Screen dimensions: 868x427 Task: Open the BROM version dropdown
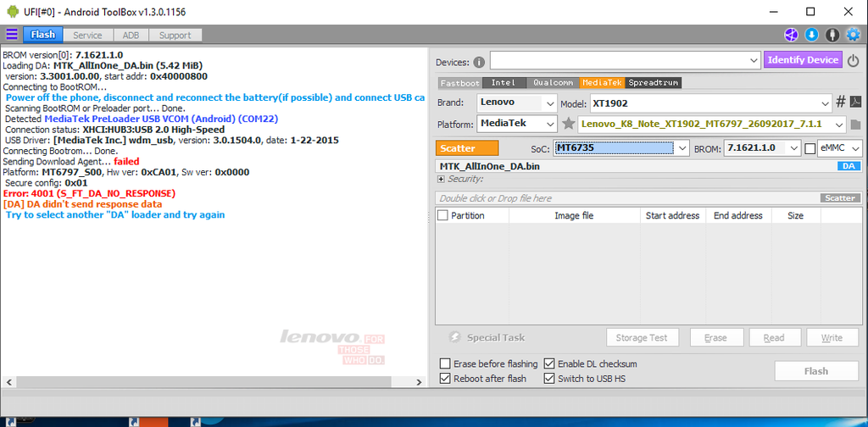point(795,148)
